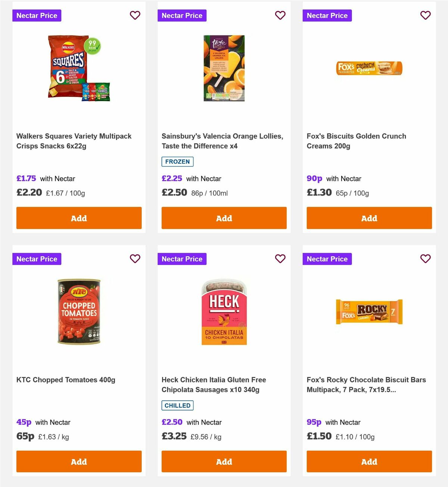
Task: Click the FROZEN tag on the Orange Lollies
Action: pyautogui.click(x=177, y=162)
